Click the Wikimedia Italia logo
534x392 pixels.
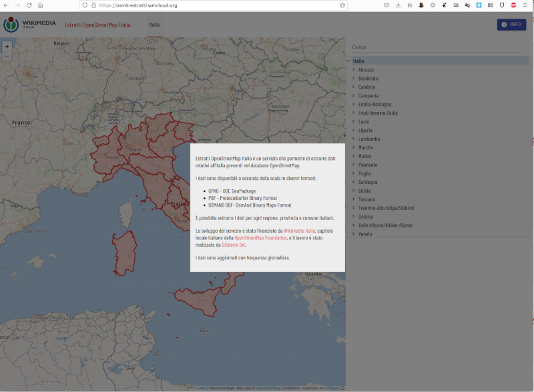29,25
